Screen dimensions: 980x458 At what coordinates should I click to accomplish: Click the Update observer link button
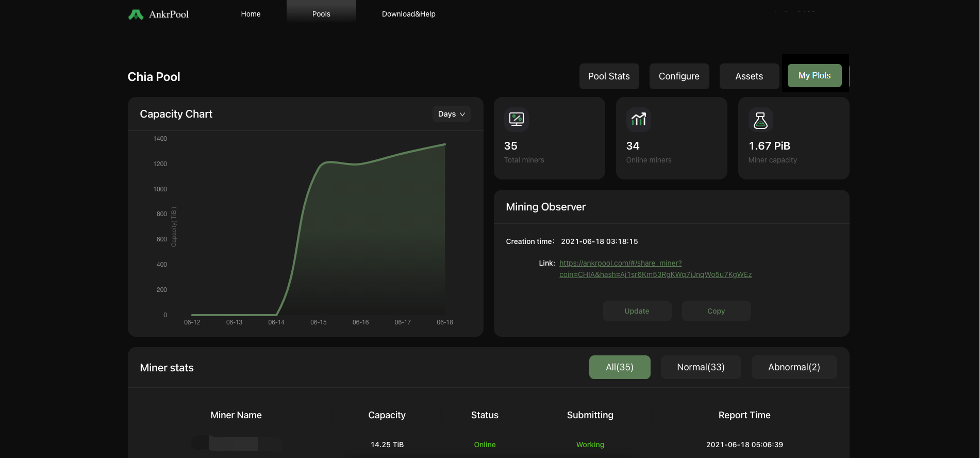point(637,311)
